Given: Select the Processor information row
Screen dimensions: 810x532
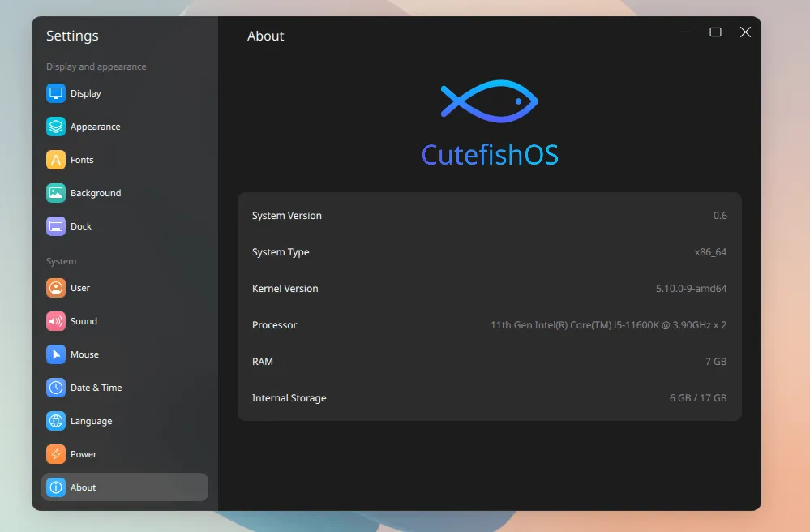Looking at the screenshot, I should 489,325.
